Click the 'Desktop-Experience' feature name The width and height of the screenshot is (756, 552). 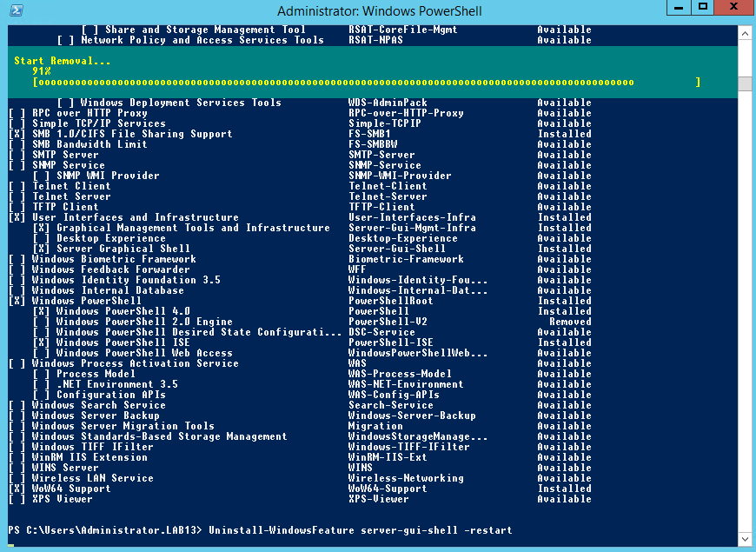(x=402, y=238)
